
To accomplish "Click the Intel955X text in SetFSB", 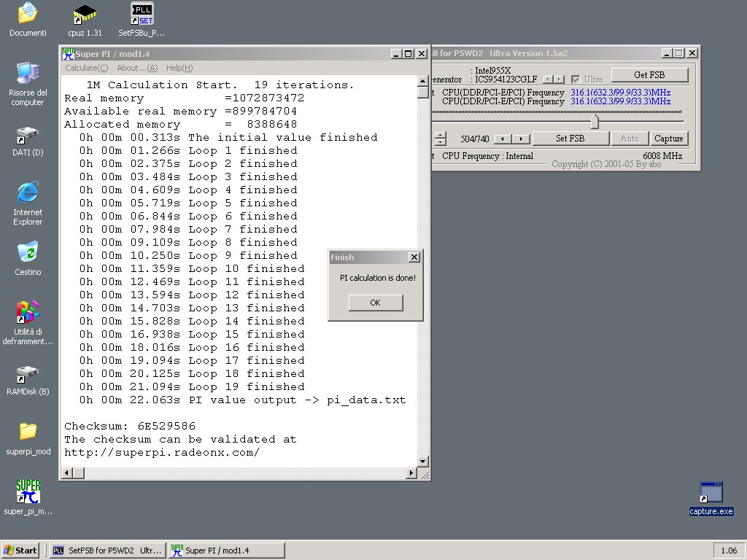I will click(x=492, y=71).
